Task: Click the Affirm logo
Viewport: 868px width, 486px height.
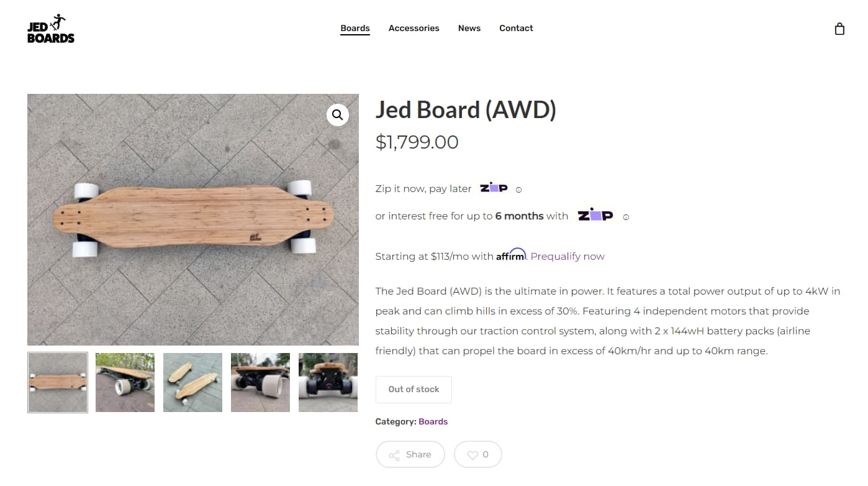Action: pos(510,255)
